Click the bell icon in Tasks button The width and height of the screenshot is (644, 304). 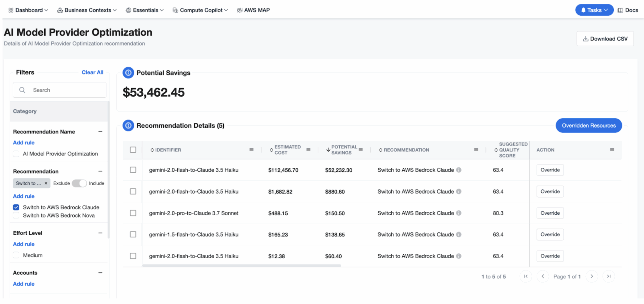pyautogui.click(x=583, y=10)
